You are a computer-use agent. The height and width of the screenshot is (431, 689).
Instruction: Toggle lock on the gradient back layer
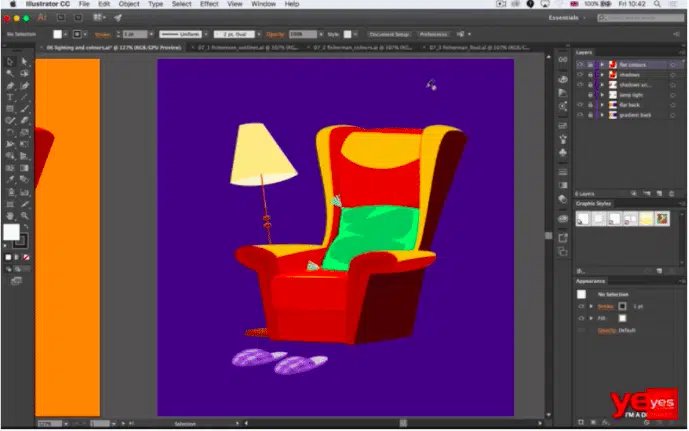point(590,115)
